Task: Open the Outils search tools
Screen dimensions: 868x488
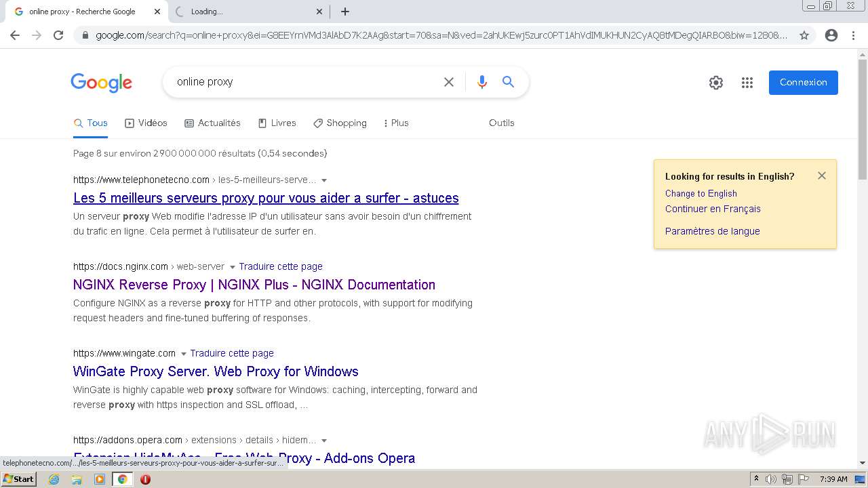Action: click(502, 123)
